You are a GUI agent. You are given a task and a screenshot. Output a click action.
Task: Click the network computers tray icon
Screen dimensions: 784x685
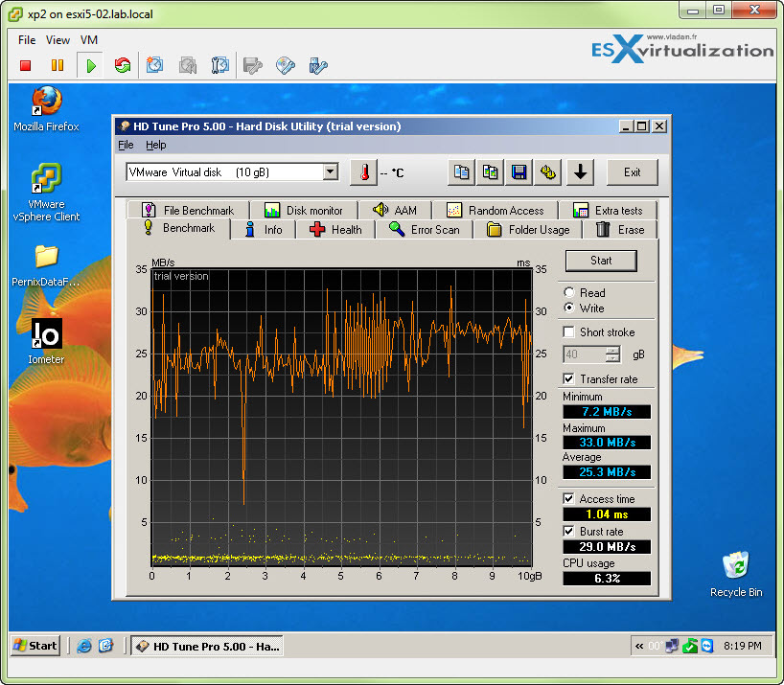(672, 646)
